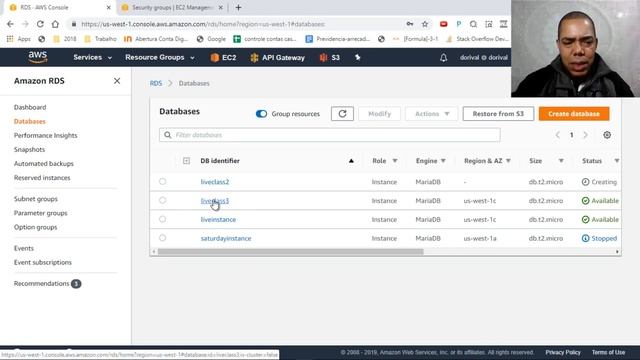
Task: Select the liveclass2 radio button
Action: (162, 181)
